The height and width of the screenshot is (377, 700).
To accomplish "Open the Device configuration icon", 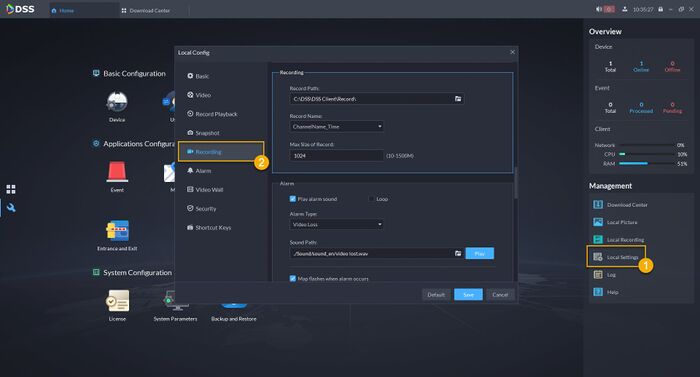I will point(117,102).
